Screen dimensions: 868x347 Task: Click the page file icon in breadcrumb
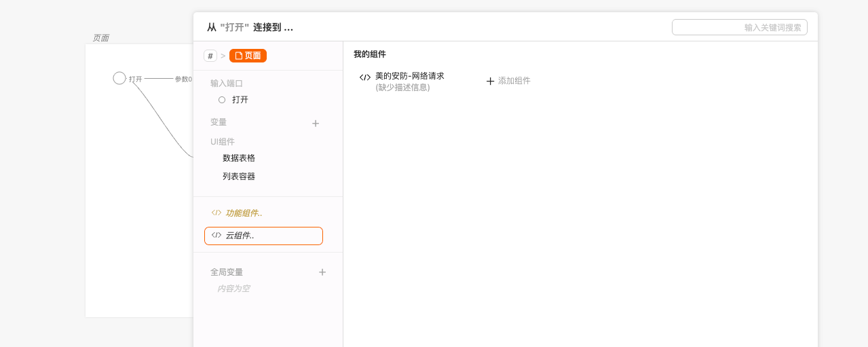tap(239, 56)
